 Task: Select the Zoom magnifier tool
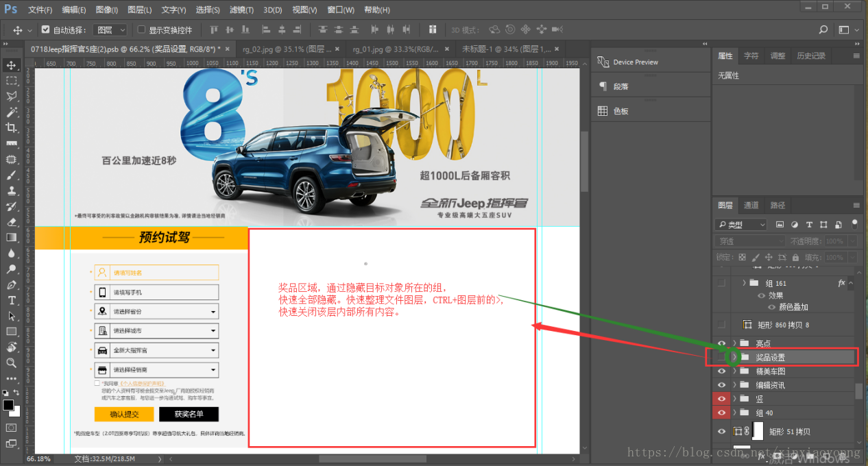coord(11,363)
